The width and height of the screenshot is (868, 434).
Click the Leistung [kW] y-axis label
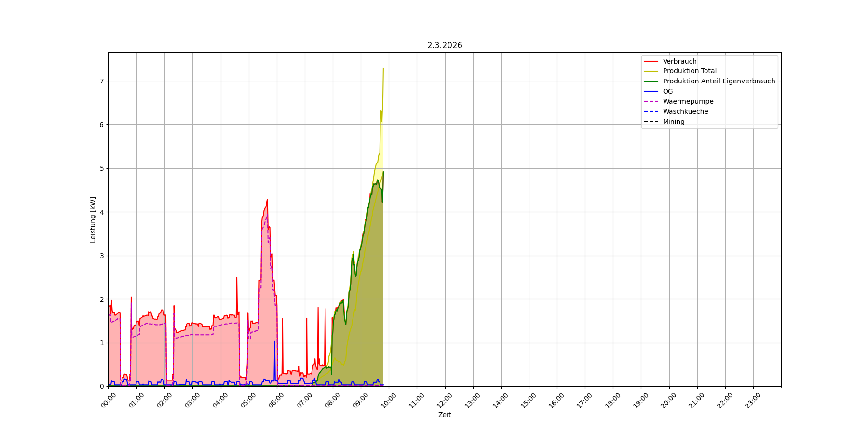(93, 219)
